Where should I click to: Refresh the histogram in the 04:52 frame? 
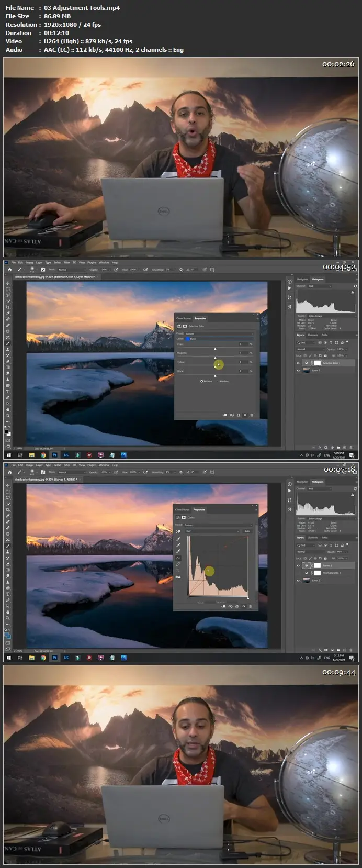355,286
